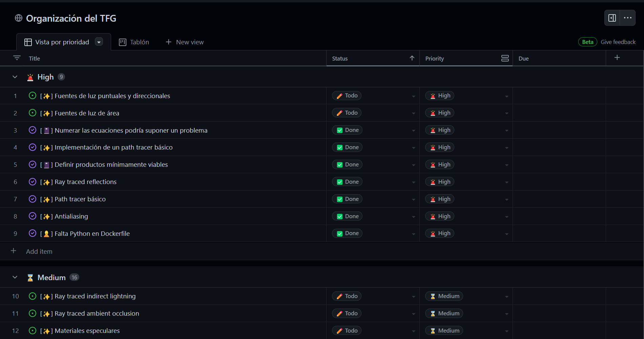This screenshot has height=339, width=644.
Task: Click closed issue icon for Implementación de un path tracer
Action: click(x=33, y=147)
